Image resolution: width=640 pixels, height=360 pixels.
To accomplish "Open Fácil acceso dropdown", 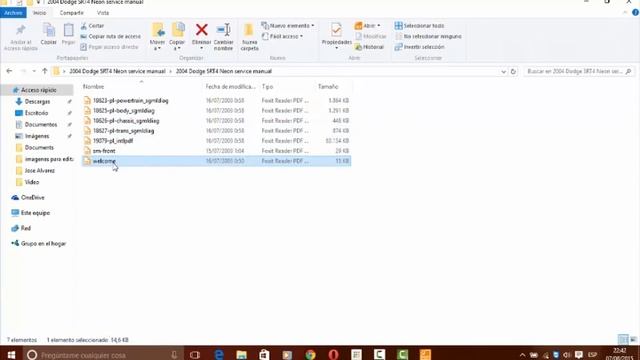I will (x=282, y=36).
